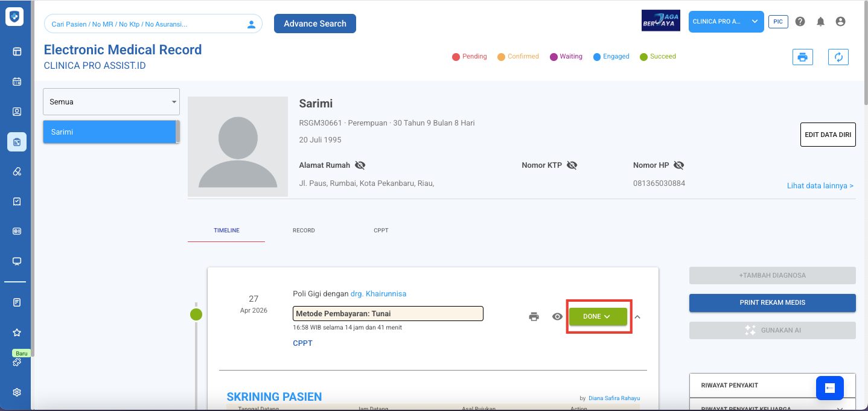
Task: Open the calendar icon in left sidebar
Action: tap(17, 81)
